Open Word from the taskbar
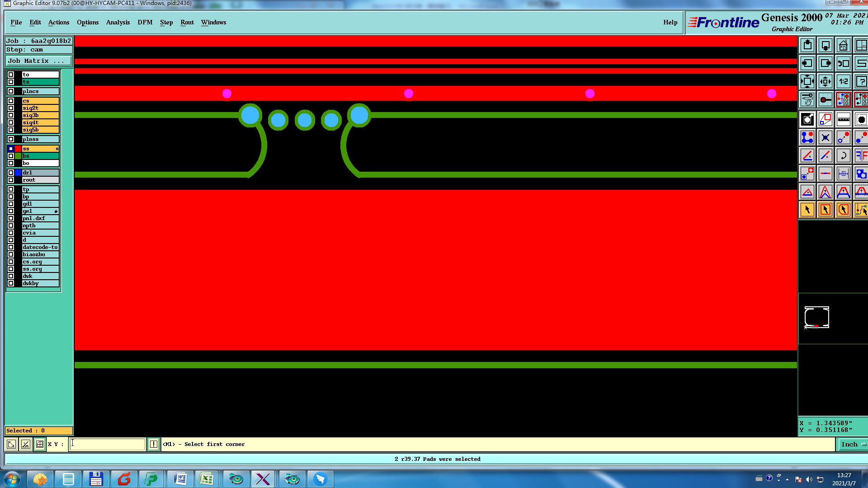Image resolution: width=868 pixels, height=488 pixels. tap(179, 479)
